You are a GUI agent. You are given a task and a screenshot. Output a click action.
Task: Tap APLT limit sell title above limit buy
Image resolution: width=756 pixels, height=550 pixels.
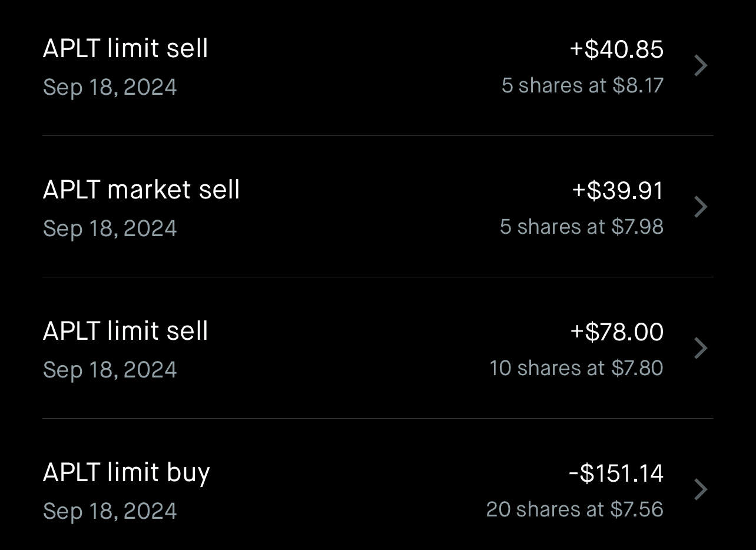pos(125,331)
